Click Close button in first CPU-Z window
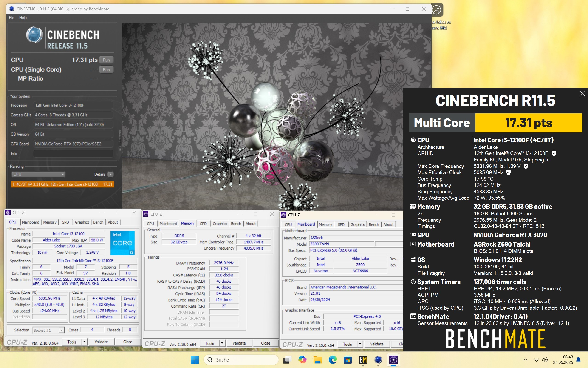The height and width of the screenshot is (368, 588). pos(127,342)
